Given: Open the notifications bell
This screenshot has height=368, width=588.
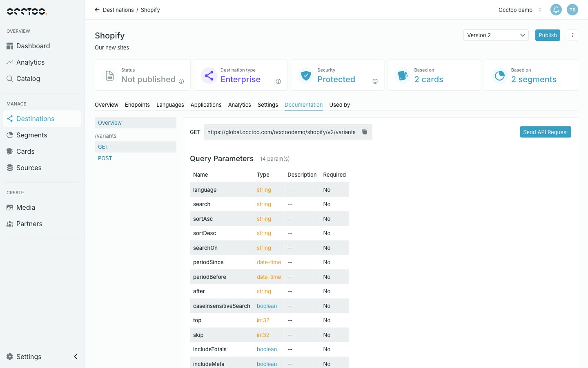Looking at the screenshot, I should point(556,10).
